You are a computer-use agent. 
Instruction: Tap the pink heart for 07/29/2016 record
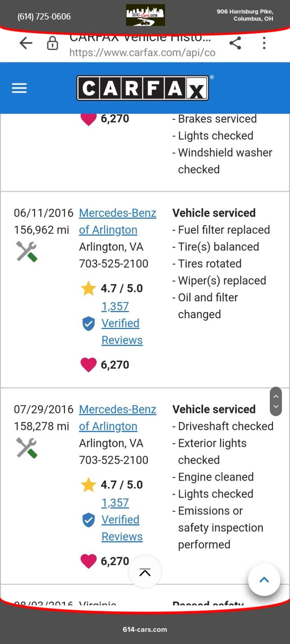[88, 561]
